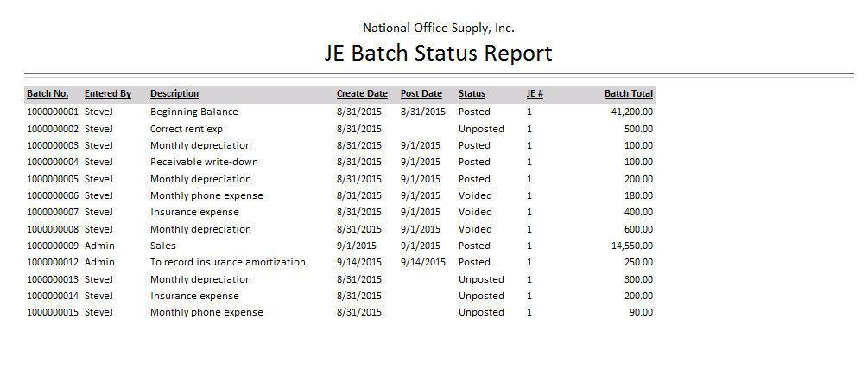Screen dimensions: 868x370
Task: Select batch number 1000000009
Action: coord(53,246)
